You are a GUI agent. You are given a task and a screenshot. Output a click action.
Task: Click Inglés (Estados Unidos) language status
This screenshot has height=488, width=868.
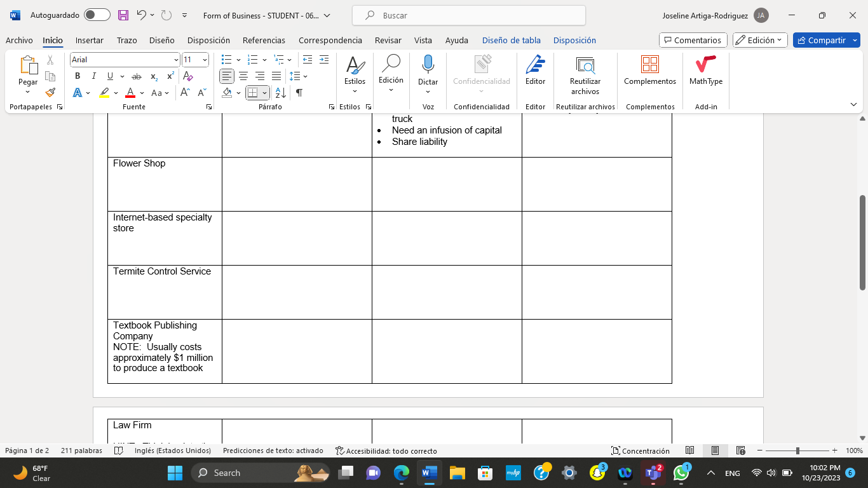173,451
